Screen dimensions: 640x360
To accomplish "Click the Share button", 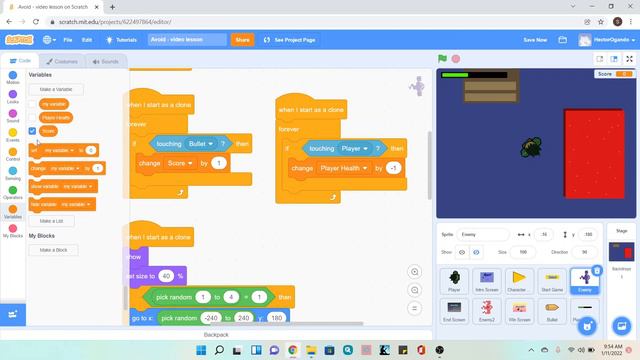I will pos(242,40).
